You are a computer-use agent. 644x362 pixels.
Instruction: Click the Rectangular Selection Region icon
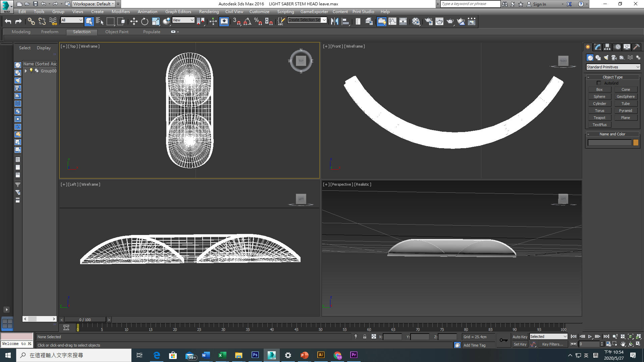110,21
